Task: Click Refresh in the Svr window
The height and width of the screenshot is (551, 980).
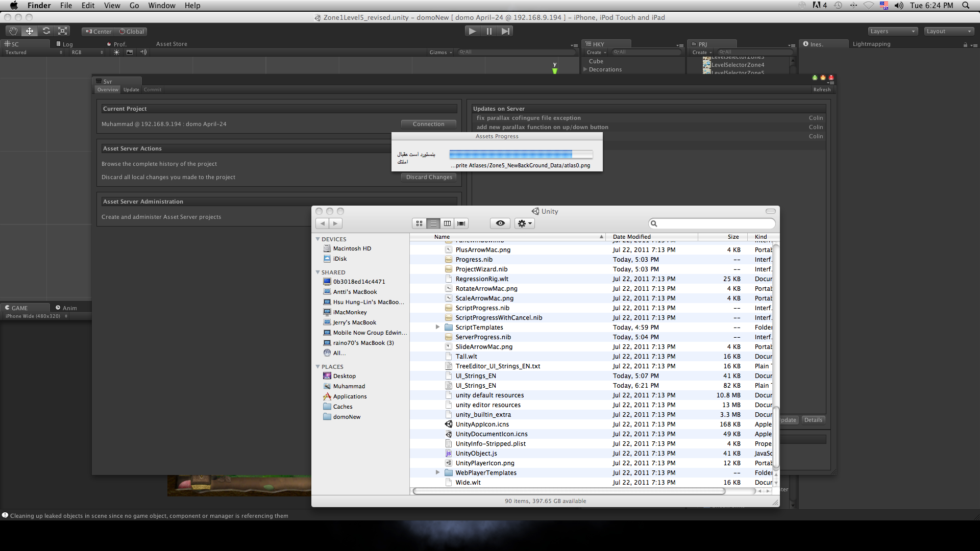Action: pyautogui.click(x=822, y=89)
